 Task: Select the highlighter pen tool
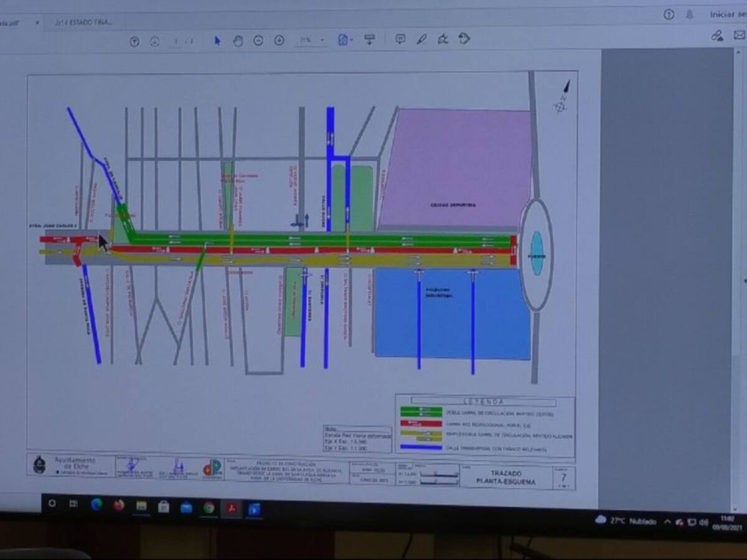pos(421,39)
